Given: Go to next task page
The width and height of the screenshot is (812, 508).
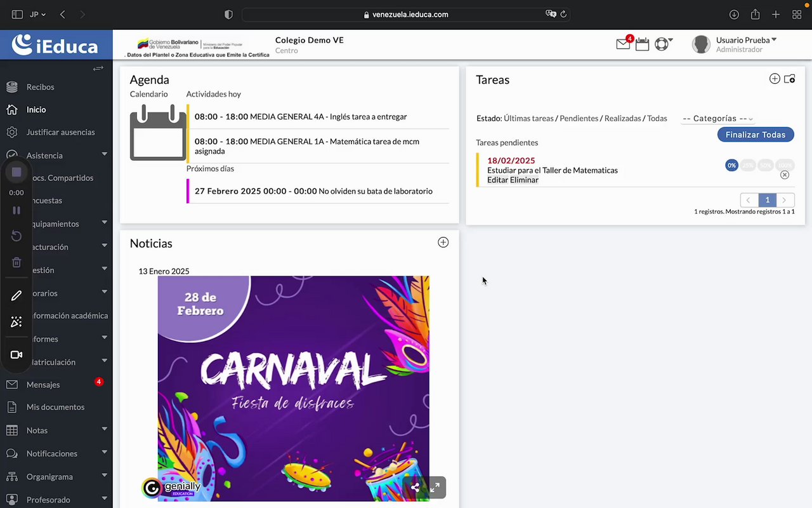Looking at the screenshot, I should 785,200.
